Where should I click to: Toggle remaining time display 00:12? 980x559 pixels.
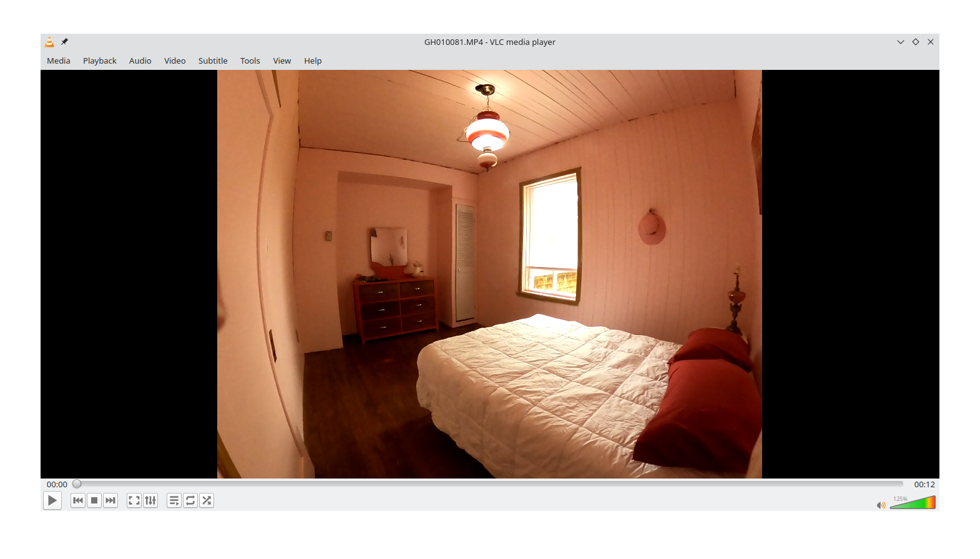[x=924, y=484]
